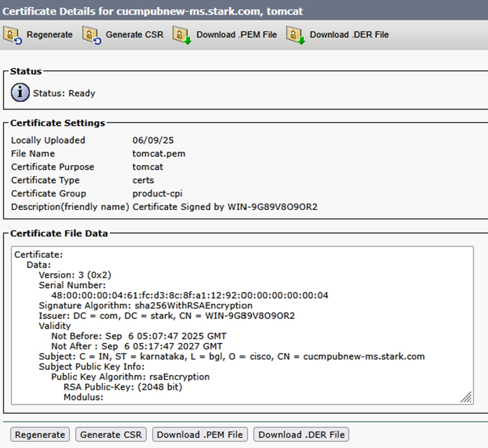Click the Description(friendly name) label
This screenshot has width=488, height=448.
tap(70, 207)
